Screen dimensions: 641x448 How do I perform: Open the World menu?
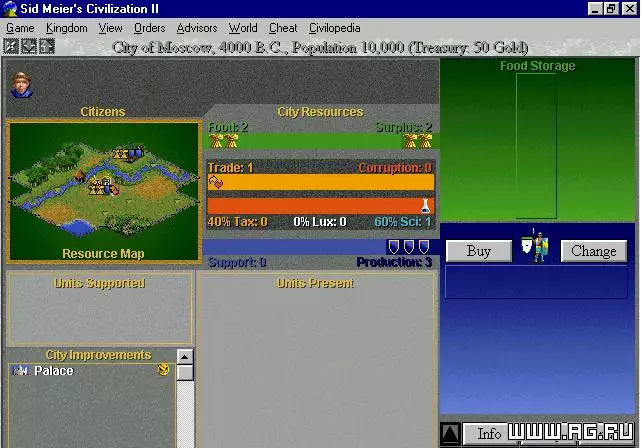tap(243, 28)
